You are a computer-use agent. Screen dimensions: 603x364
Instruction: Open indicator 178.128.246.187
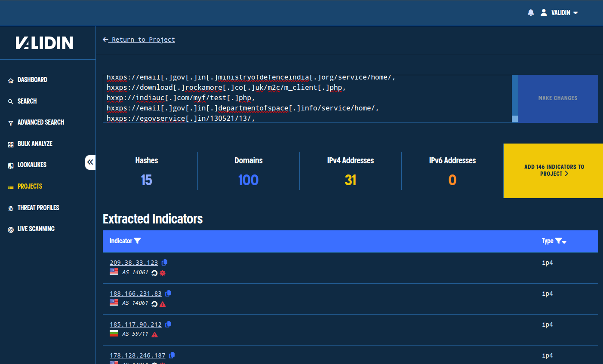click(138, 355)
